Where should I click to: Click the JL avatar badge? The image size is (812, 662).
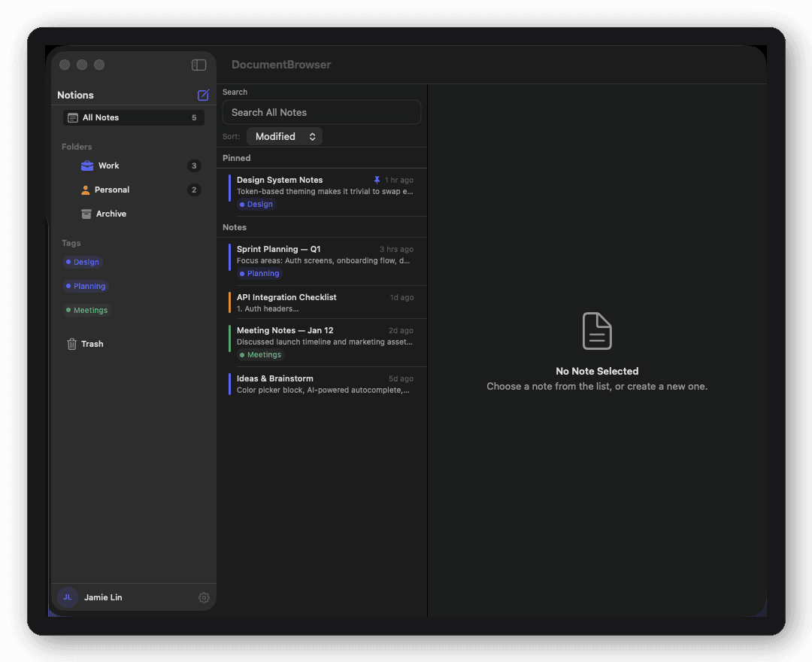(68, 597)
